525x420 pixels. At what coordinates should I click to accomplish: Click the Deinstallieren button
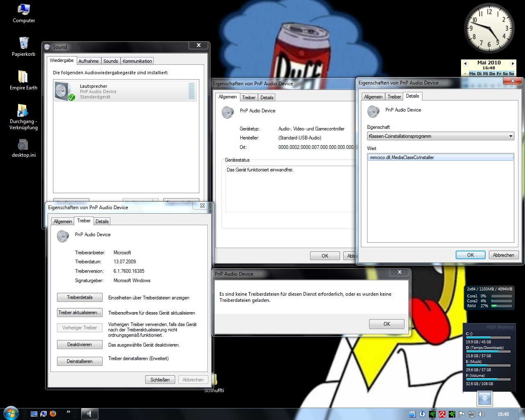tap(80, 361)
